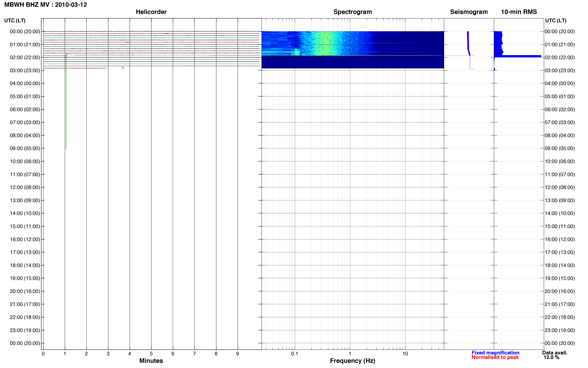Select the 'Frequency (Hz)' axis label
Viewport: 588px width, 368px height.
click(x=352, y=361)
